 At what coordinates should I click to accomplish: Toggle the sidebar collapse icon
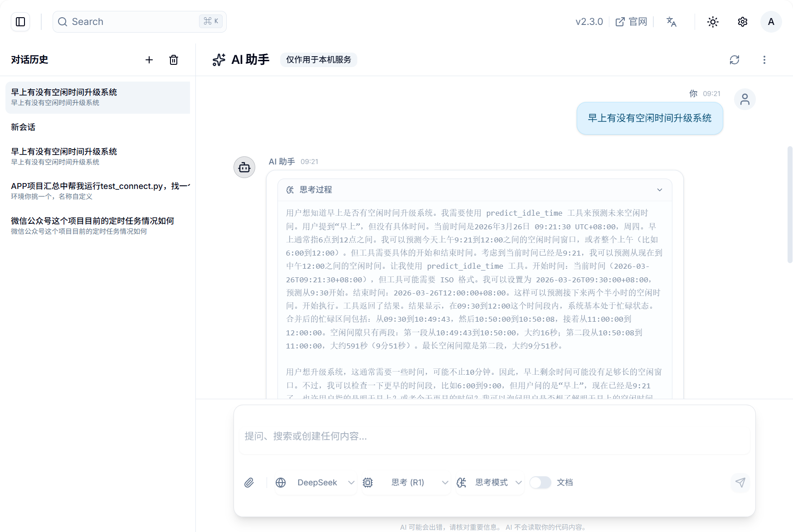20,22
